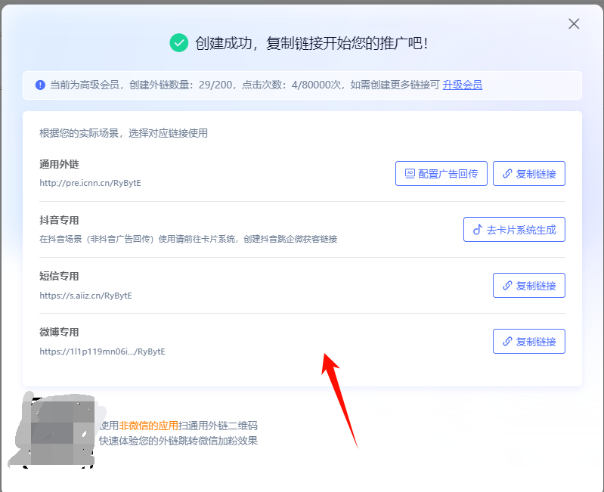604x492 pixels.
Task: Click the icon inside 配置广告回传 button
Action: [409, 173]
